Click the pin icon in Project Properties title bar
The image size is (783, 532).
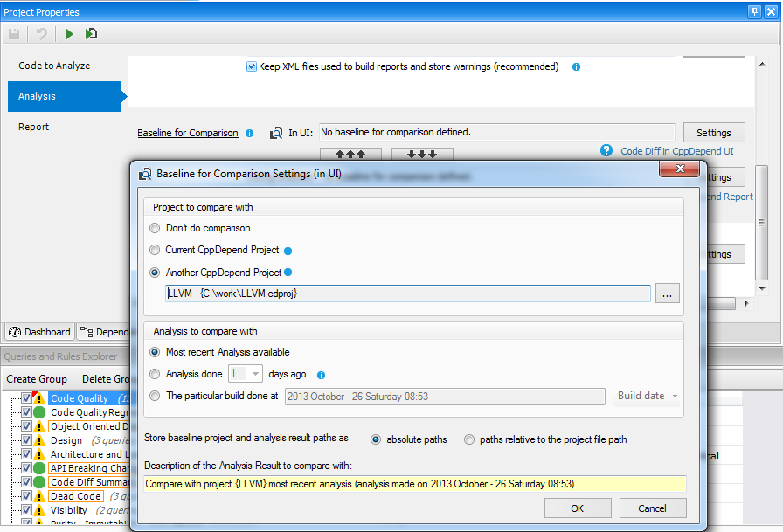pyautogui.click(x=754, y=12)
